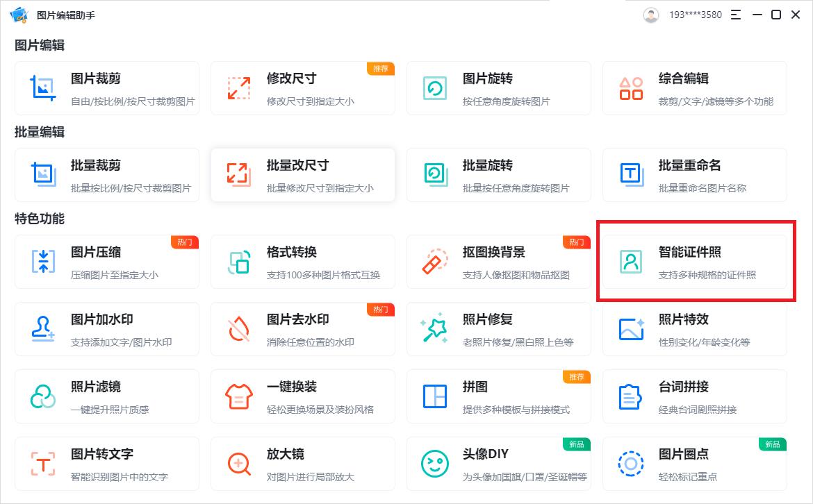The image size is (813, 504).
Task: Open the 格式转换 format converter
Action: [x=303, y=262]
